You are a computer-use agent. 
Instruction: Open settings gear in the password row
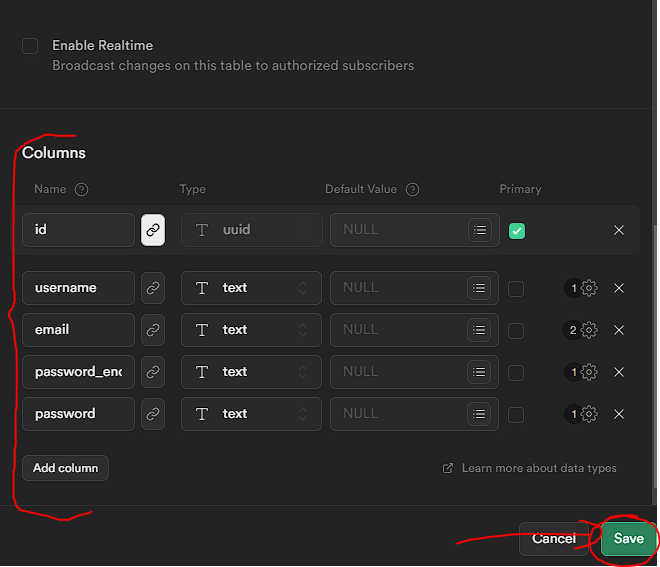click(x=589, y=414)
